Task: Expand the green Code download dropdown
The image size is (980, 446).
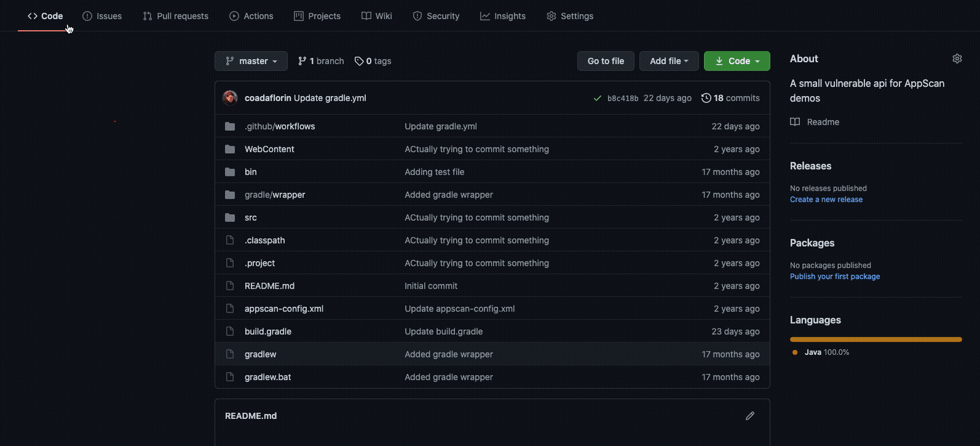Action: (x=737, y=62)
